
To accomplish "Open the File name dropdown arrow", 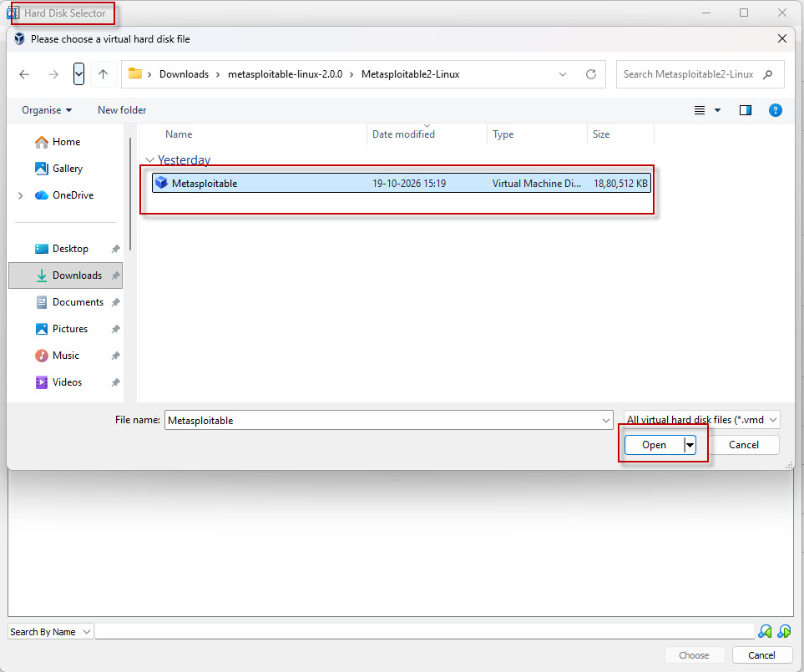I will pyautogui.click(x=605, y=421).
